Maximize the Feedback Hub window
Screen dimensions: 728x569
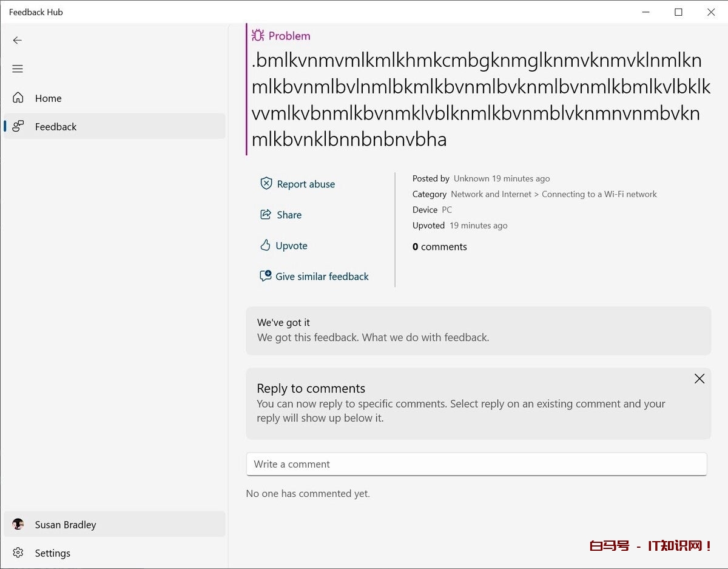[678, 12]
